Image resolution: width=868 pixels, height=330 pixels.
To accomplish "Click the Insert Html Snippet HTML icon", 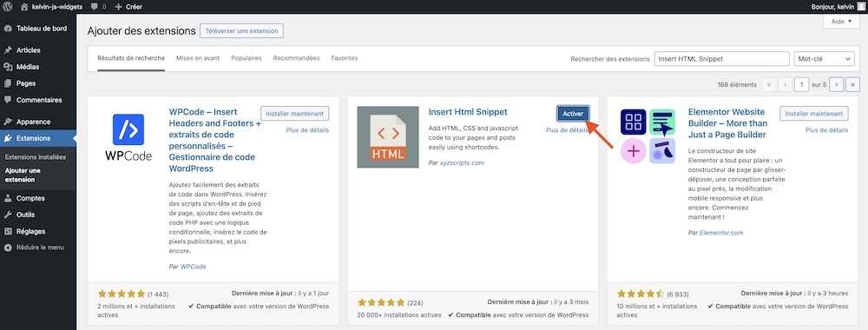I will tap(388, 137).
